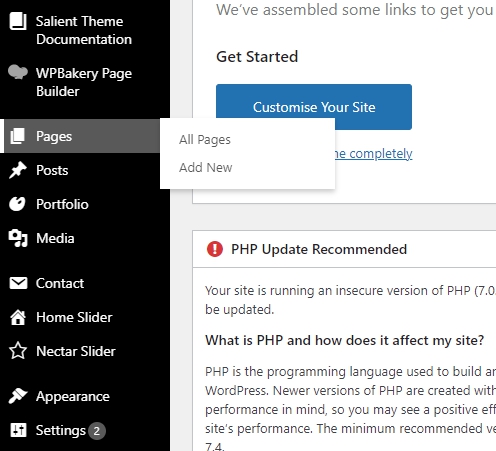Image resolution: width=496 pixels, height=451 pixels.
Task: Go to the Nectar Slider menu label
Action: tap(76, 351)
